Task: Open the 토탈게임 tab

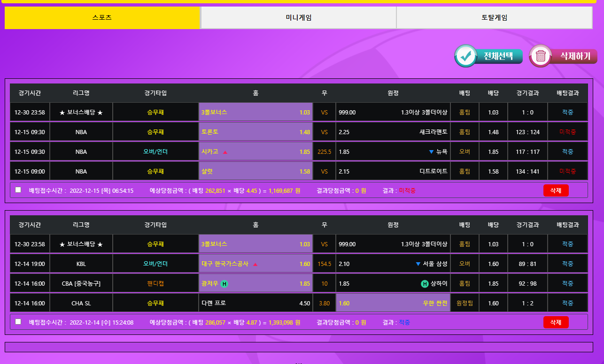Action: [494, 18]
